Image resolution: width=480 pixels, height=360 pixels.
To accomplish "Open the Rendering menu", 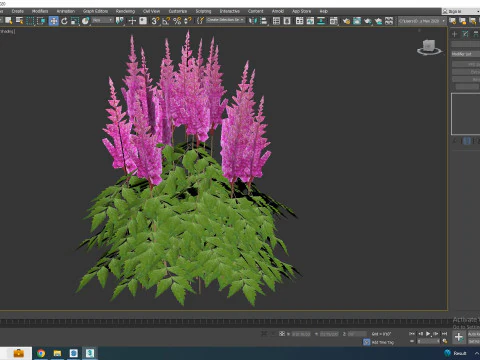I will pyautogui.click(x=125, y=11).
